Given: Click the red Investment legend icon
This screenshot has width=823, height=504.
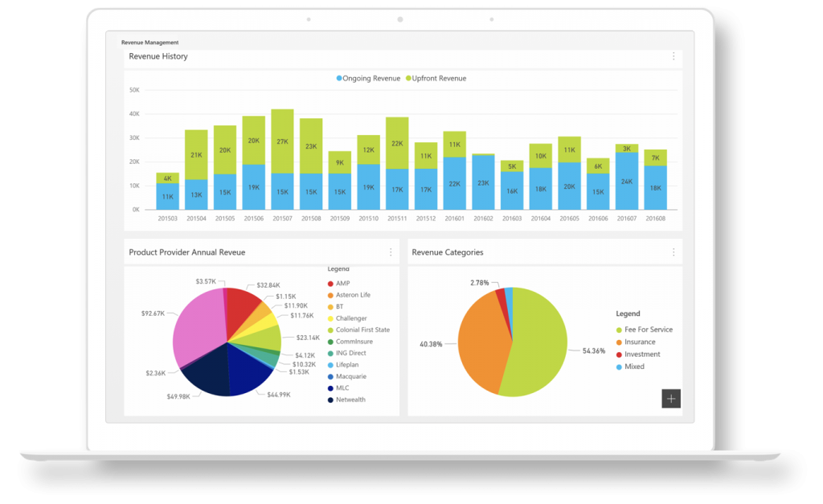Looking at the screenshot, I should pyautogui.click(x=619, y=354).
